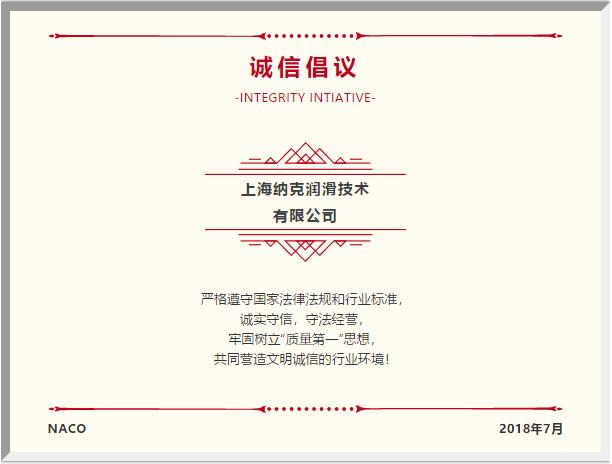
Task: Click the 2018年7月 date text
Action: click(x=531, y=429)
